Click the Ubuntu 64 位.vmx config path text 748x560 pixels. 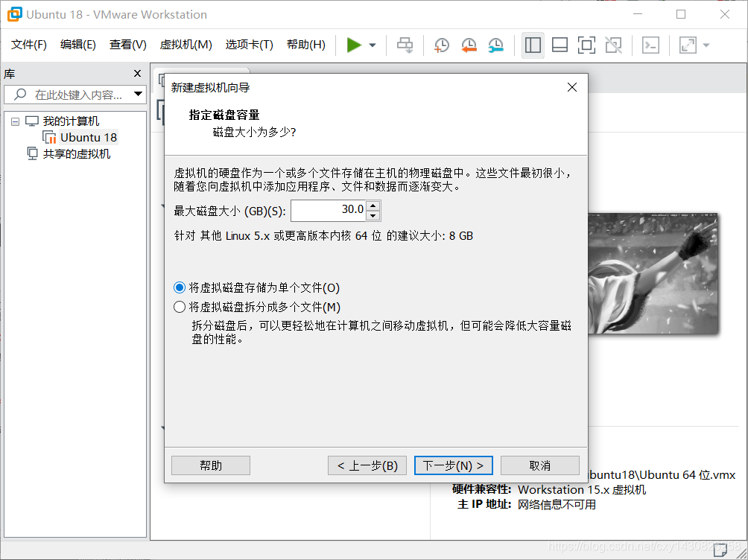662,474
